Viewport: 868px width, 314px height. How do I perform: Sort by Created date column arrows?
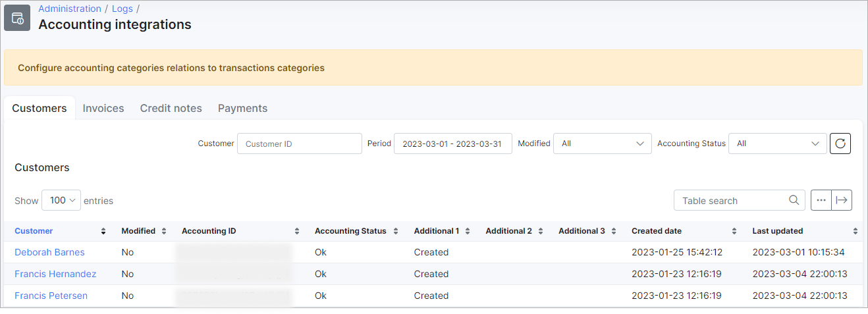tap(734, 231)
